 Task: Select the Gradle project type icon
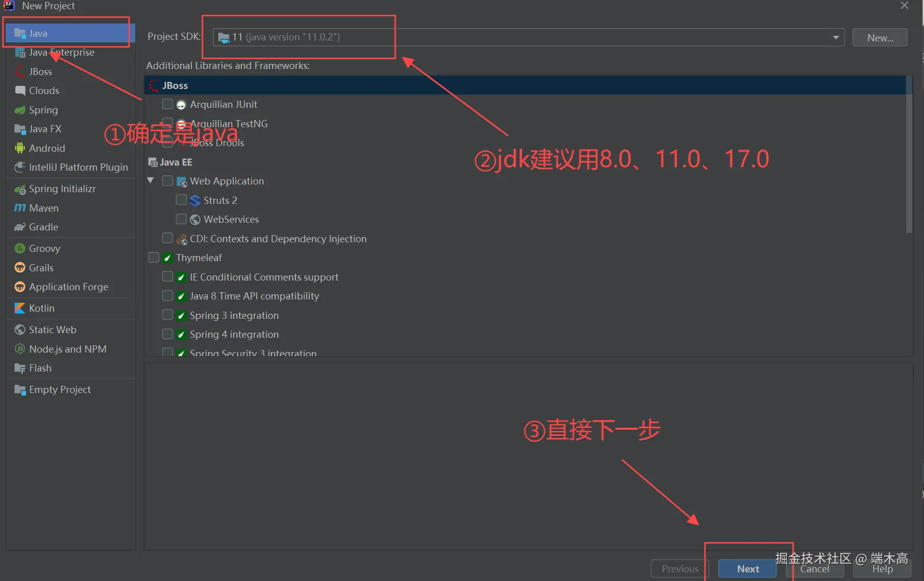click(x=20, y=227)
